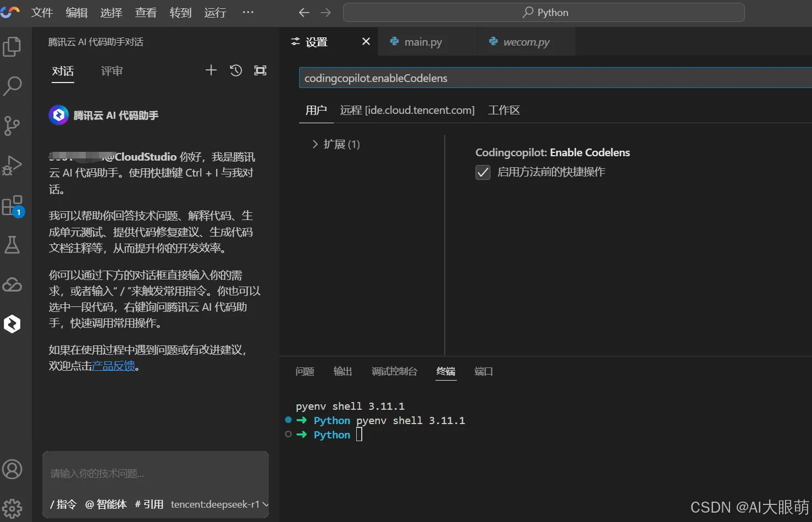Click the Codingcopilot: Enable Codelens setting title
The image size is (812, 522).
pos(553,153)
